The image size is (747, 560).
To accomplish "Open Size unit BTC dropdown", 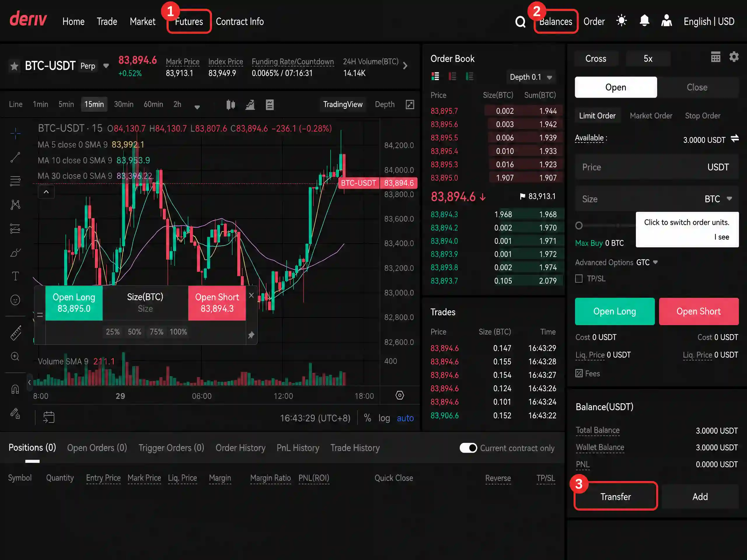I will coord(718,199).
